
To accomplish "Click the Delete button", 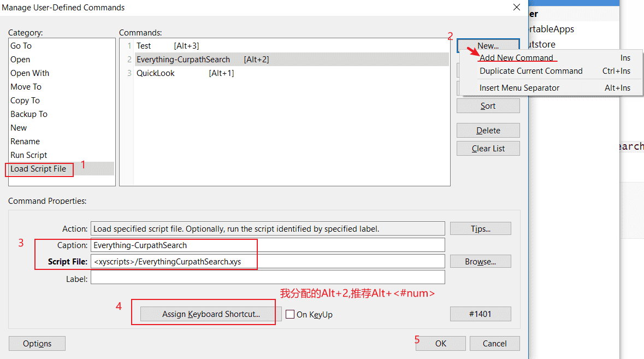I will pyautogui.click(x=488, y=131).
